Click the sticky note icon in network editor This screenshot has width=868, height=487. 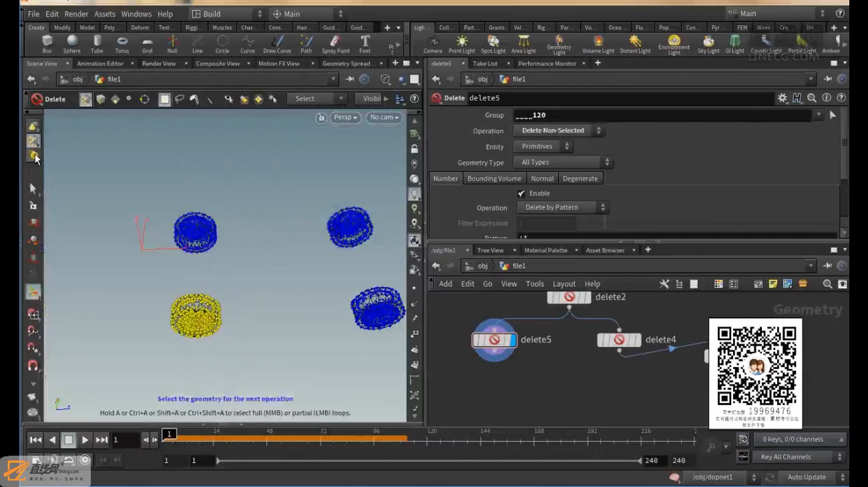pyautogui.click(x=773, y=284)
